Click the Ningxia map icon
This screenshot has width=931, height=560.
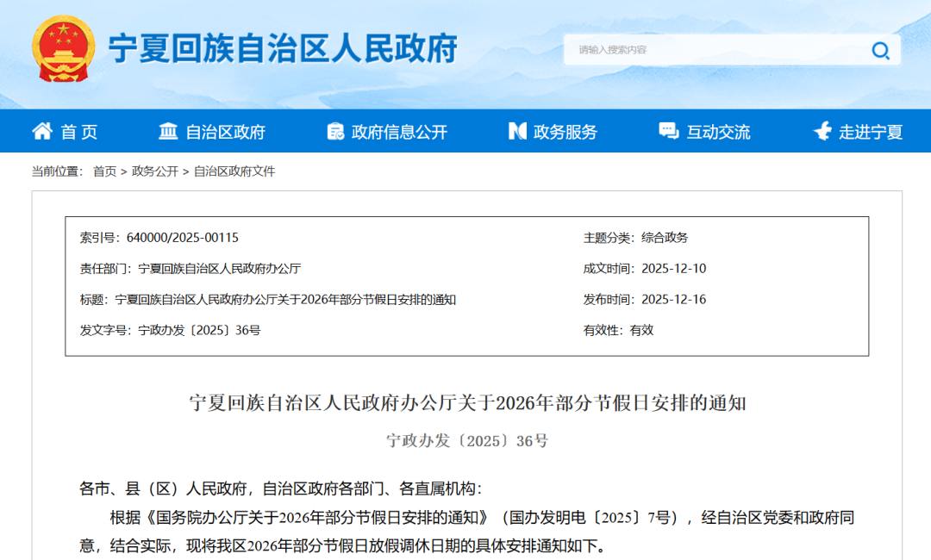point(822,131)
